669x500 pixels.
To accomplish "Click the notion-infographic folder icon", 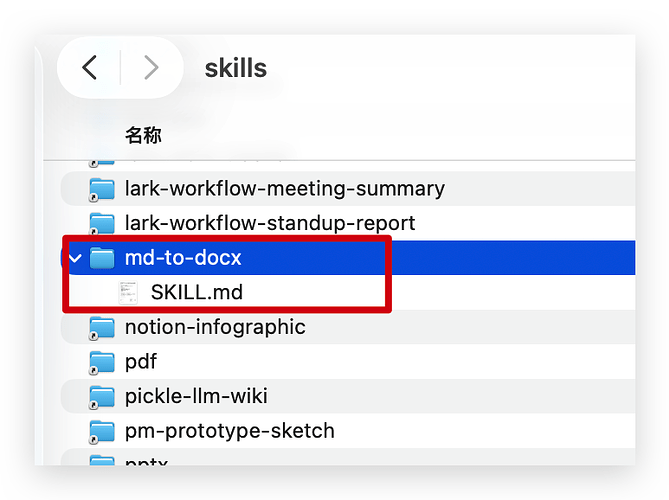I will (102, 328).
